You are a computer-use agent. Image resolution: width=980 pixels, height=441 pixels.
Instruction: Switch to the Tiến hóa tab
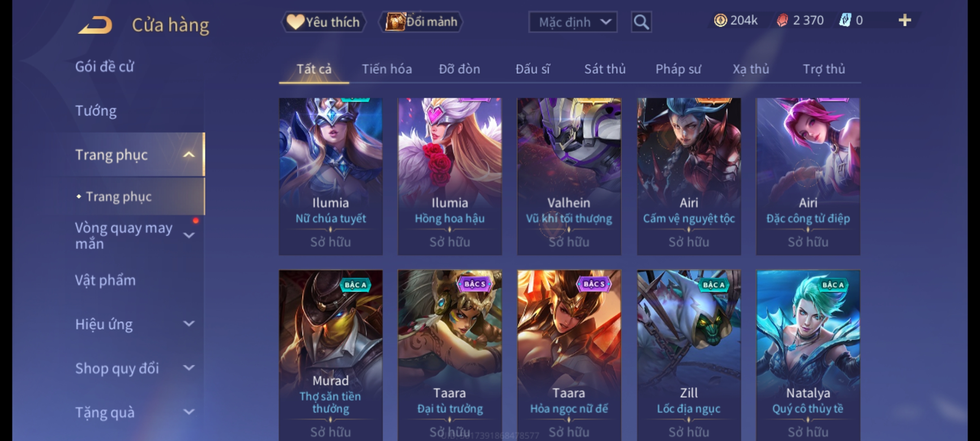(387, 69)
